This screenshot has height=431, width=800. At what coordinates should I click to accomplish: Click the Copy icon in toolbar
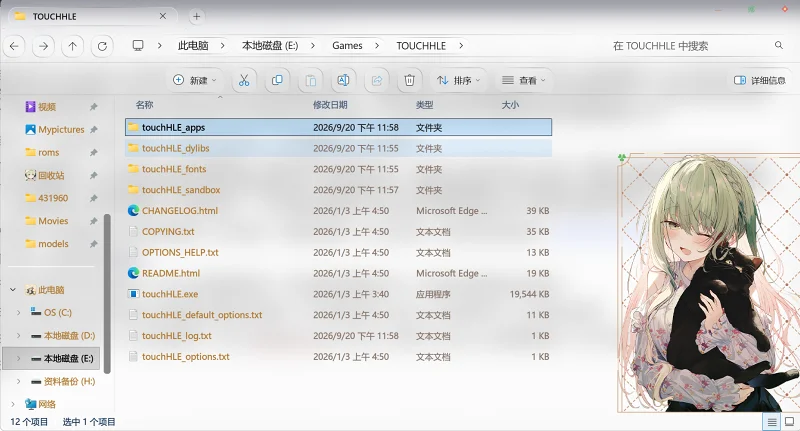[277, 80]
